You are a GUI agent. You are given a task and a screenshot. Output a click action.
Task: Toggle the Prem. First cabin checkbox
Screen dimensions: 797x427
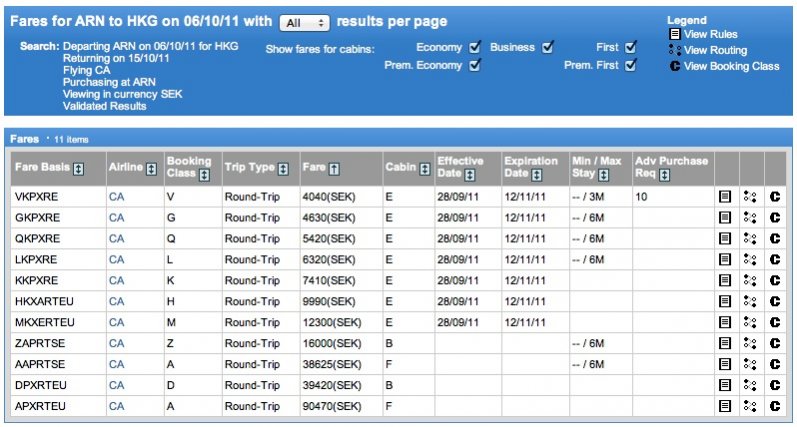630,65
